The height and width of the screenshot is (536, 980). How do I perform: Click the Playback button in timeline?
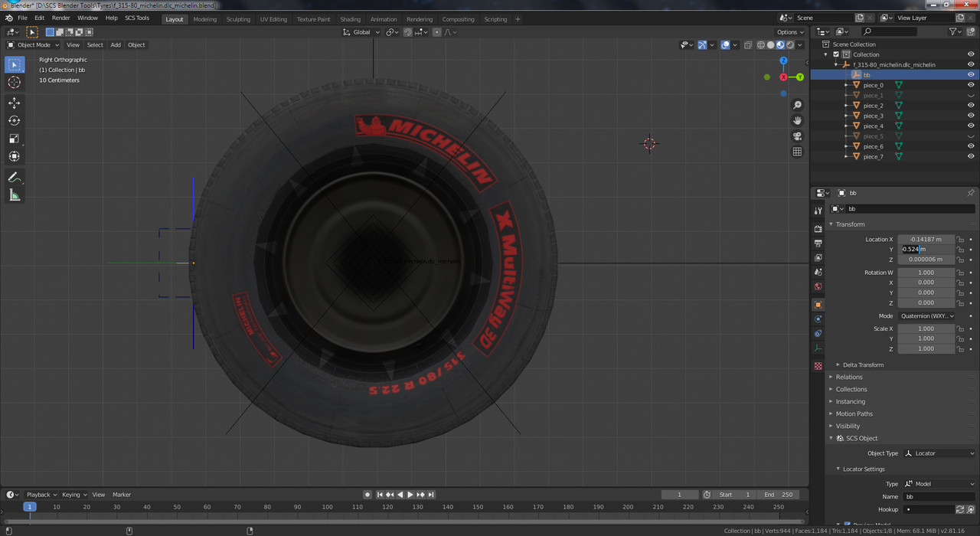38,495
